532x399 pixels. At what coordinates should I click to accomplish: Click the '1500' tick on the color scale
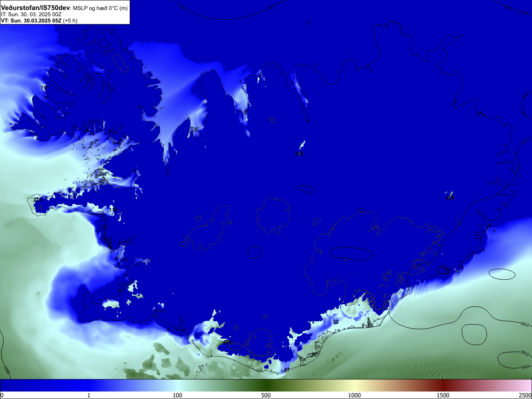(443, 395)
